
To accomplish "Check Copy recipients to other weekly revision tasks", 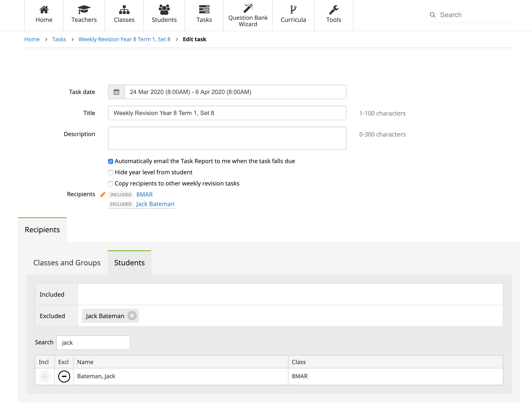I will (111, 184).
